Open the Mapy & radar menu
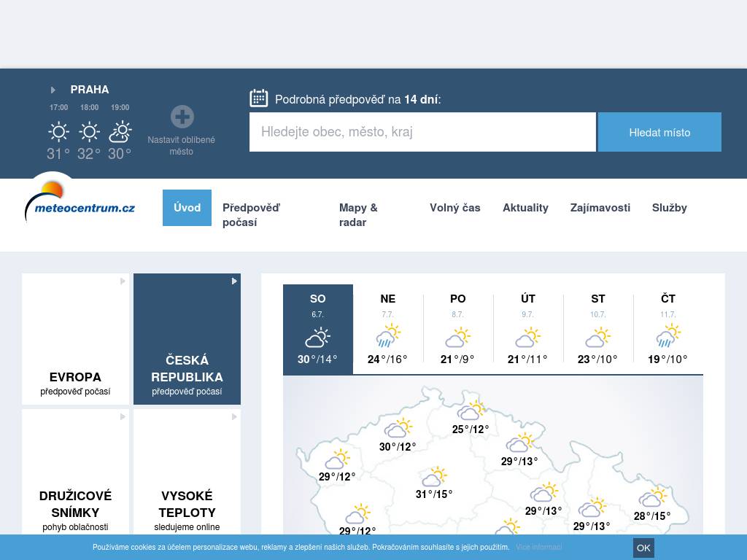The image size is (747, 560). coord(358,215)
